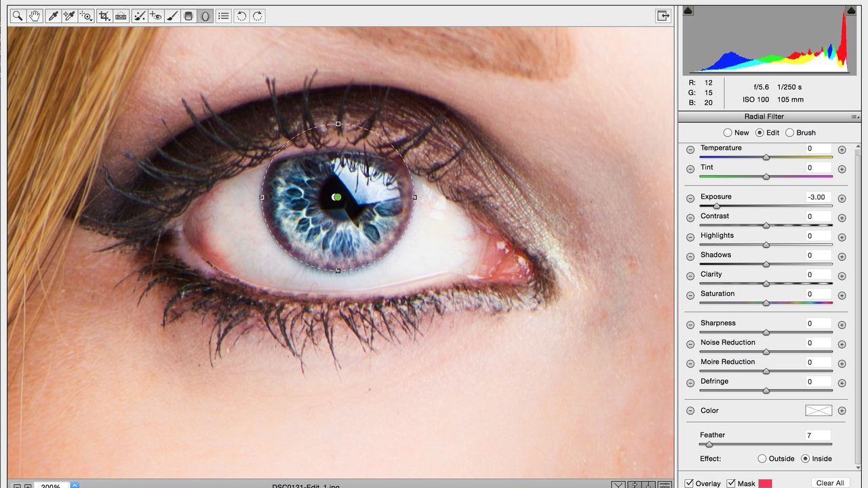Select the Straighten tool

tap(121, 16)
